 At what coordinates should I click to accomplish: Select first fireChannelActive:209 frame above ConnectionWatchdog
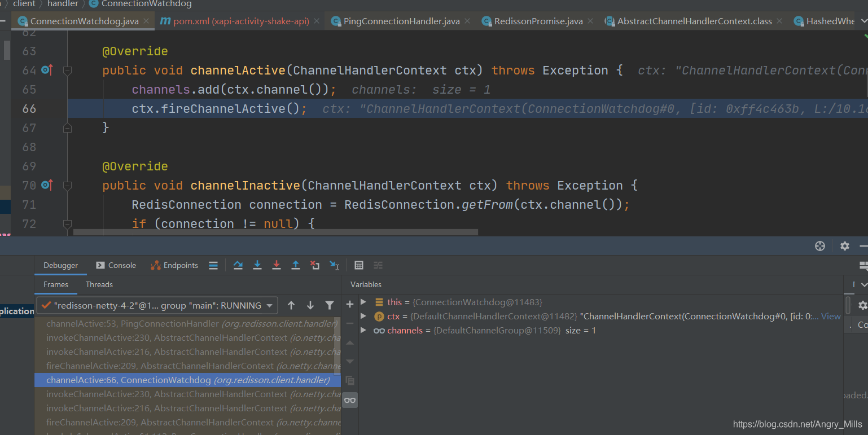(x=187, y=366)
